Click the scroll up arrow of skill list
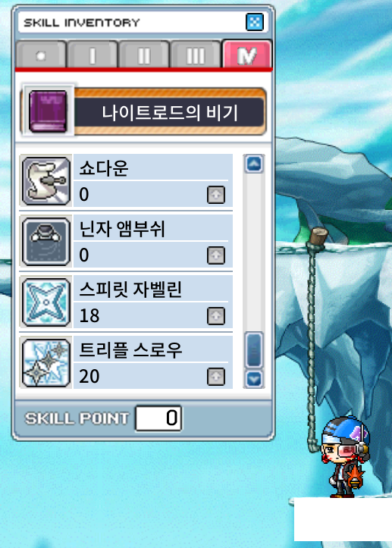The height and width of the screenshot is (548, 392). (x=254, y=164)
